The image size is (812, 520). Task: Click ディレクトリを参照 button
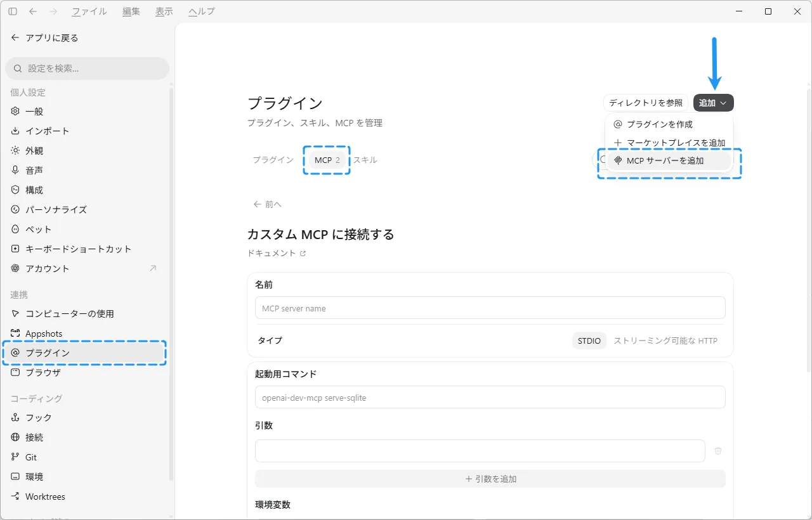[x=646, y=103]
